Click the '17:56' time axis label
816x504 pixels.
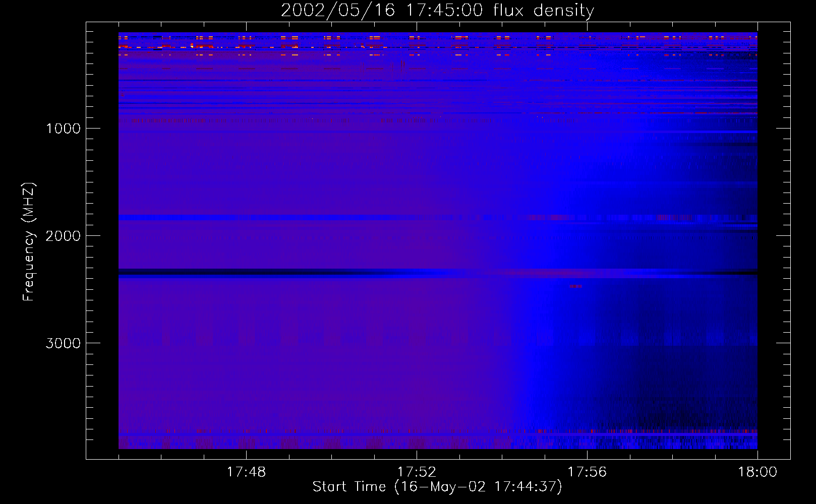587,472
